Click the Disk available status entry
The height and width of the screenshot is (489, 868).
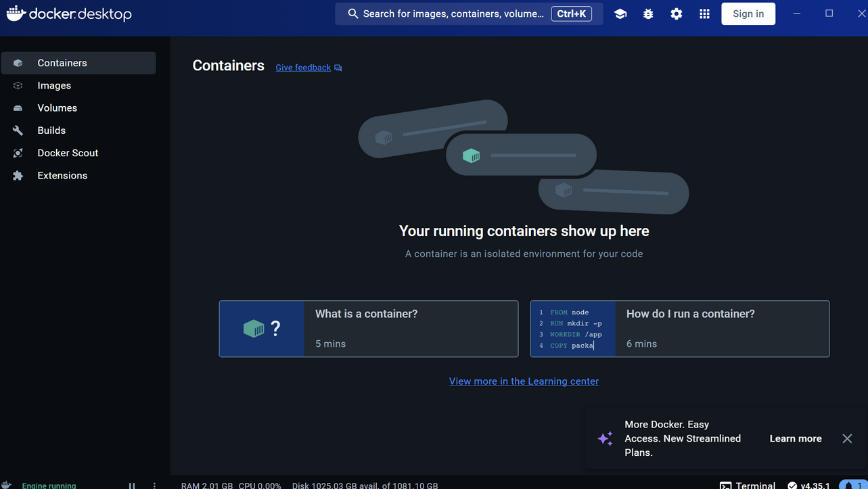(365, 486)
